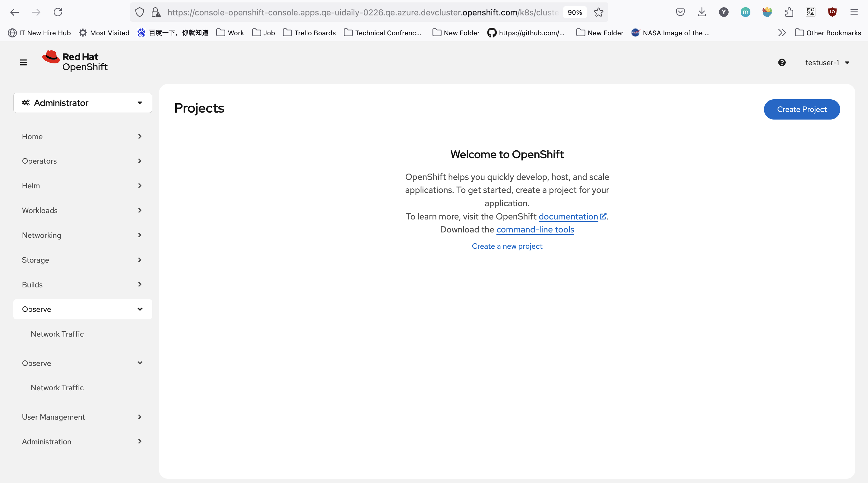Open the Firefox application menu icon
Image resolution: width=868 pixels, height=483 pixels.
pyautogui.click(x=854, y=12)
